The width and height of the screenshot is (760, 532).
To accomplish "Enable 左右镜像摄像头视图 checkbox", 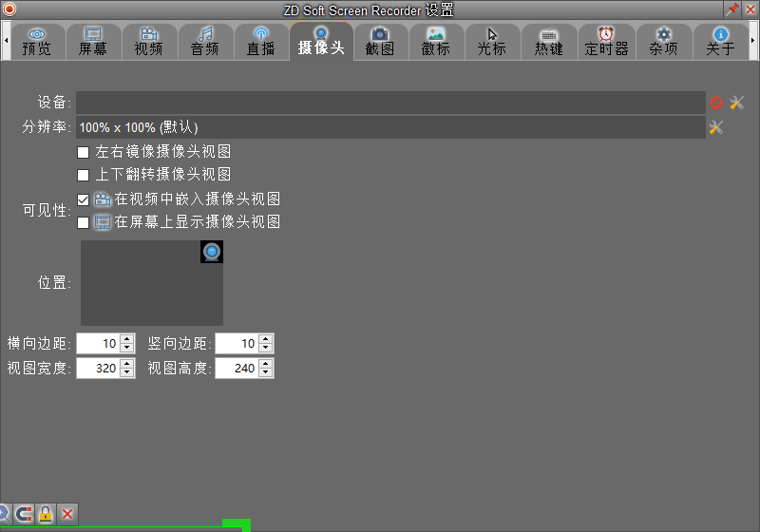I will 84,153.
